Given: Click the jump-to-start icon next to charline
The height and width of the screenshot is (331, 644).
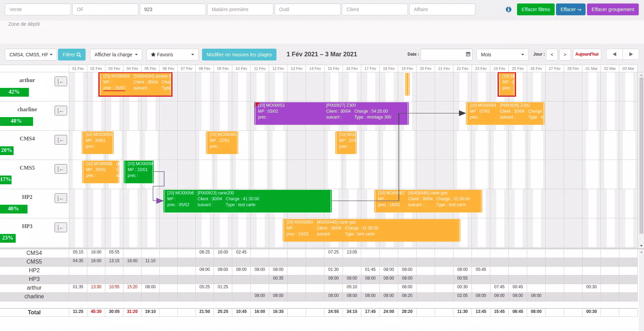Looking at the screenshot, I should point(61,111).
